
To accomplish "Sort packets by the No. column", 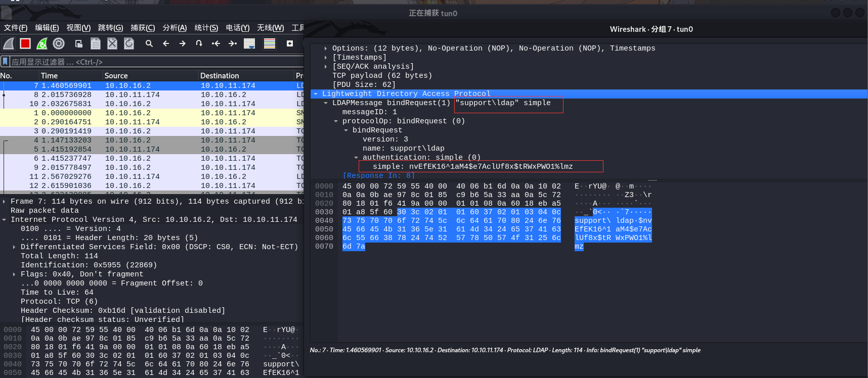I will tap(20, 76).
